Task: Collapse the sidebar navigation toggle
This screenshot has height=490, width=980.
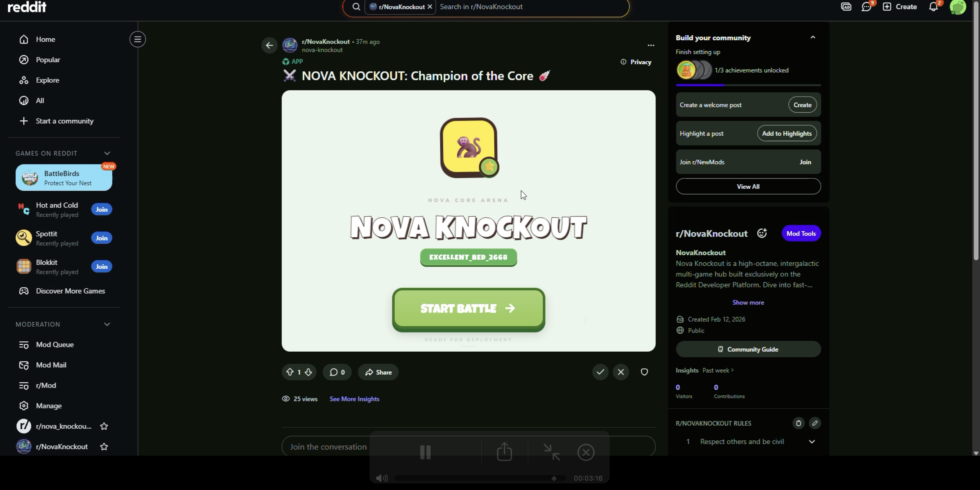Action: tap(137, 39)
